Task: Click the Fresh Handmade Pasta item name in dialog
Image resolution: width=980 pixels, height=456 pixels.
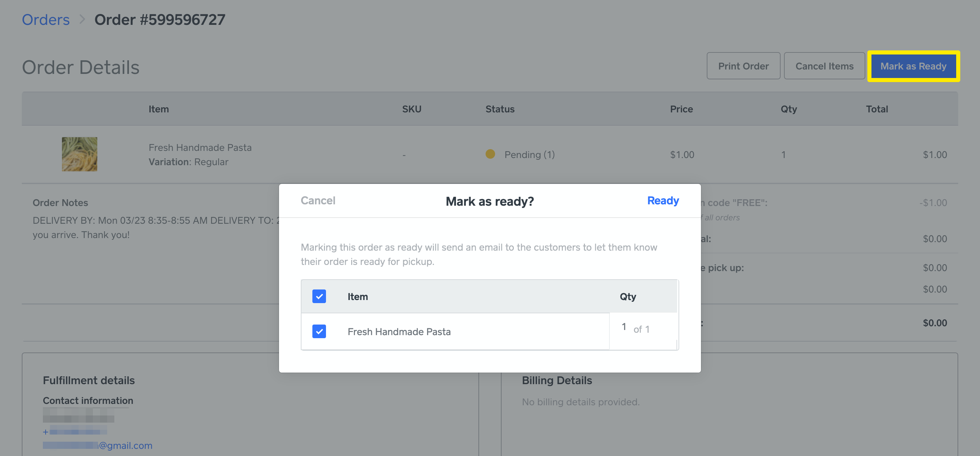Action: tap(399, 332)
